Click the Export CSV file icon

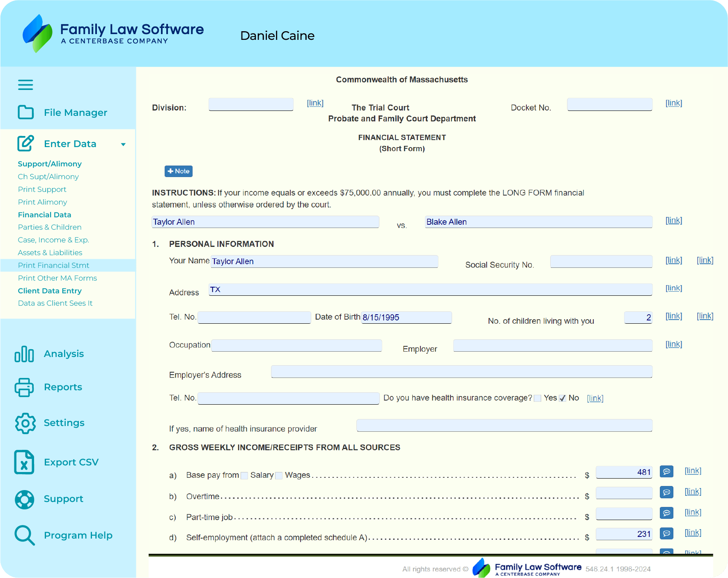24,462
